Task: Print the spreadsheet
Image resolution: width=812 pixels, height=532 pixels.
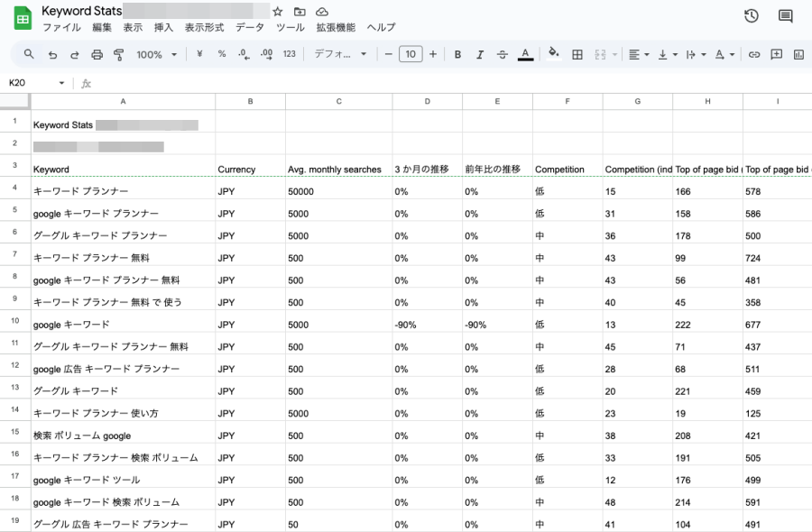Action: pos(97,54)
